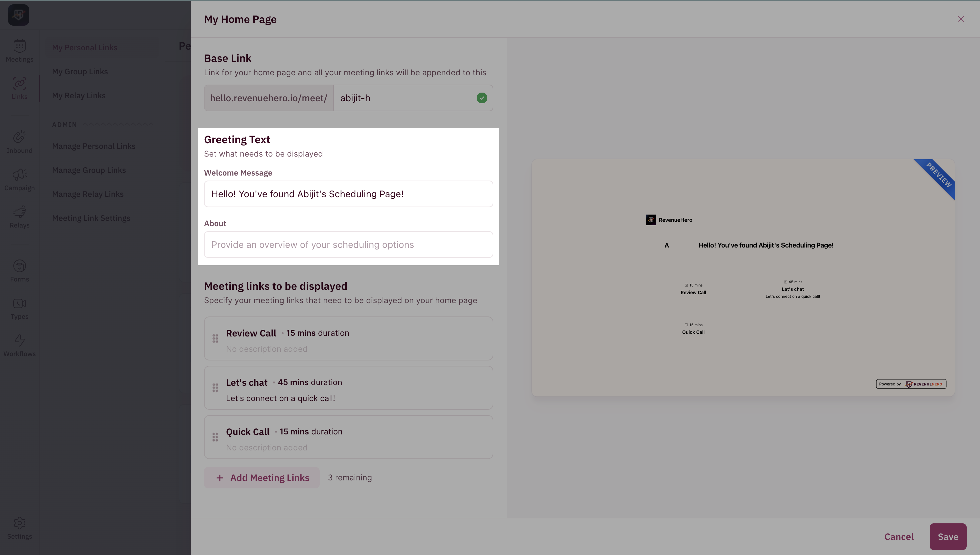Select My Group Links

pyautogui.click(x=80, y=71)
